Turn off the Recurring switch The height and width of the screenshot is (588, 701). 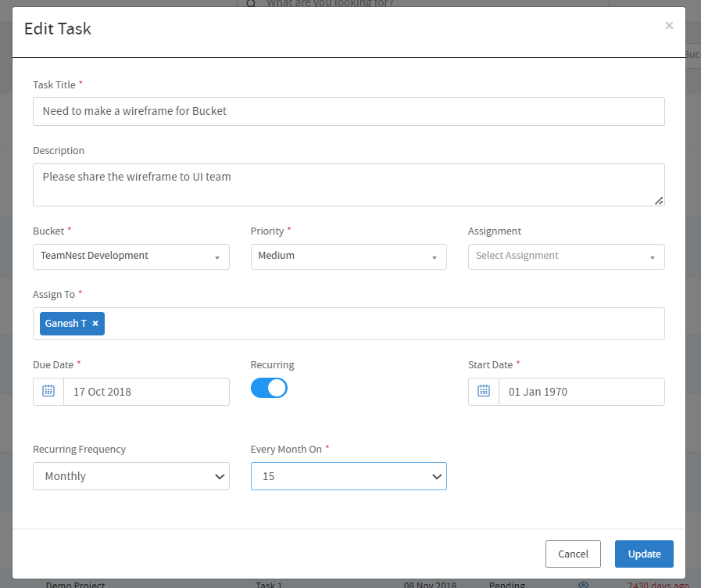click(x=269, y=388)
